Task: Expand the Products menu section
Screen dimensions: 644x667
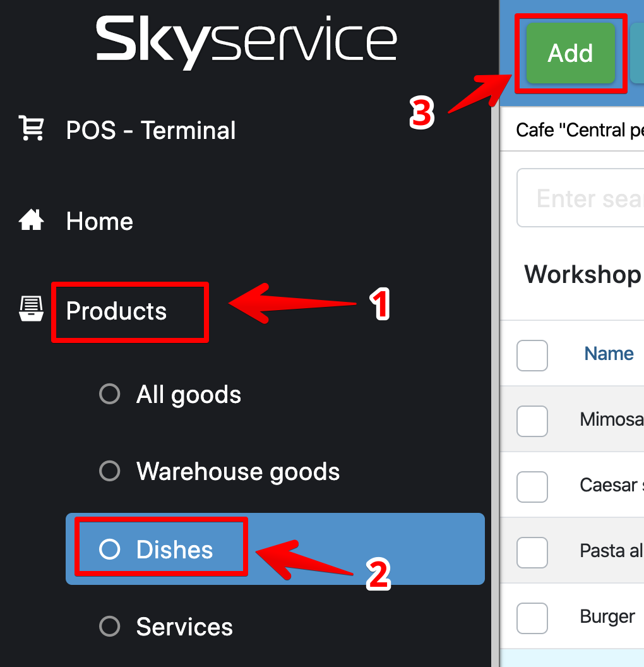Action: pos(117,311)
